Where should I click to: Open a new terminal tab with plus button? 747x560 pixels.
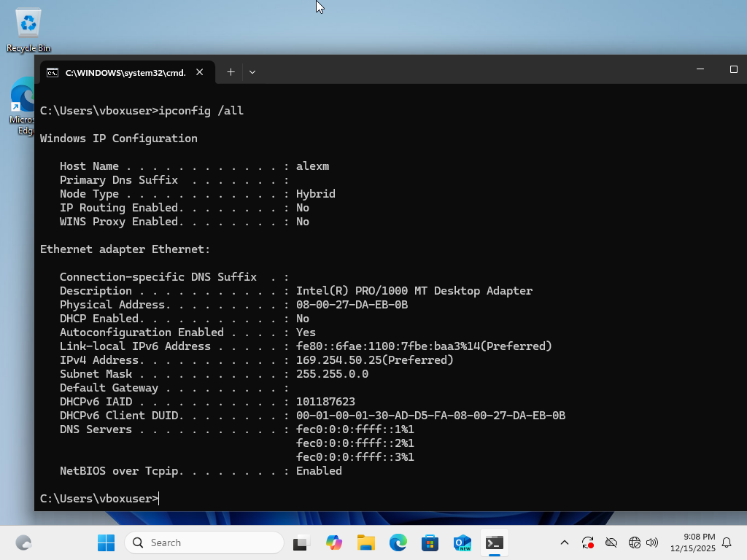(231, 72)
